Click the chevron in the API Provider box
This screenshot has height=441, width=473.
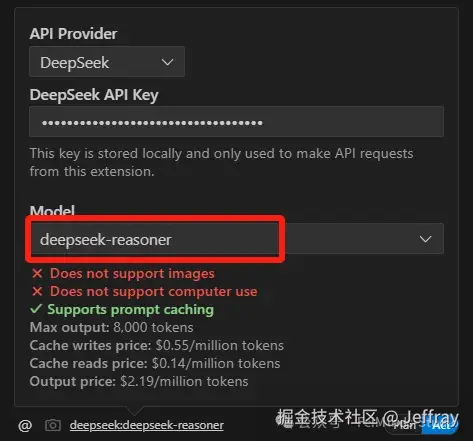click(x=167, y=62)
